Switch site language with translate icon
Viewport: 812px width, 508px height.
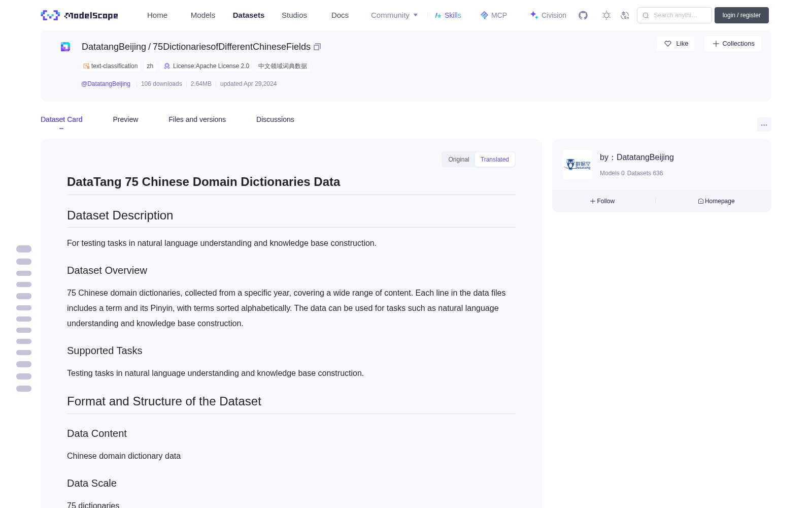(625, 15)
